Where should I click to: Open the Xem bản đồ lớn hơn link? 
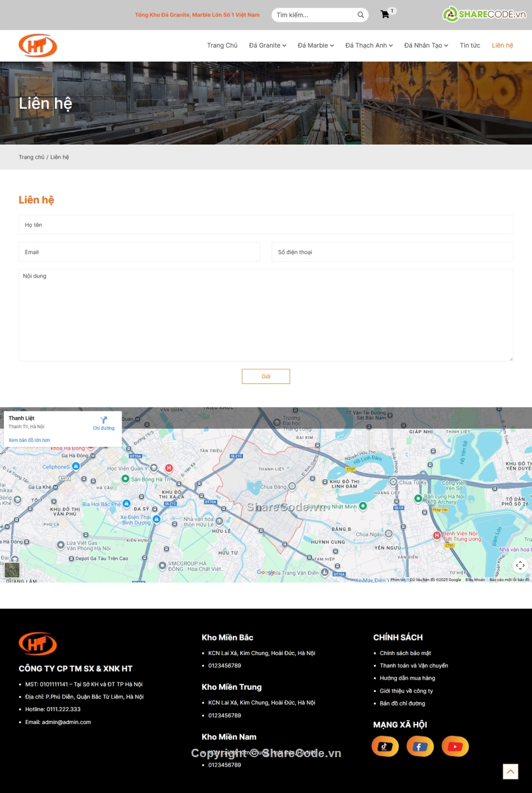point(29,440)
